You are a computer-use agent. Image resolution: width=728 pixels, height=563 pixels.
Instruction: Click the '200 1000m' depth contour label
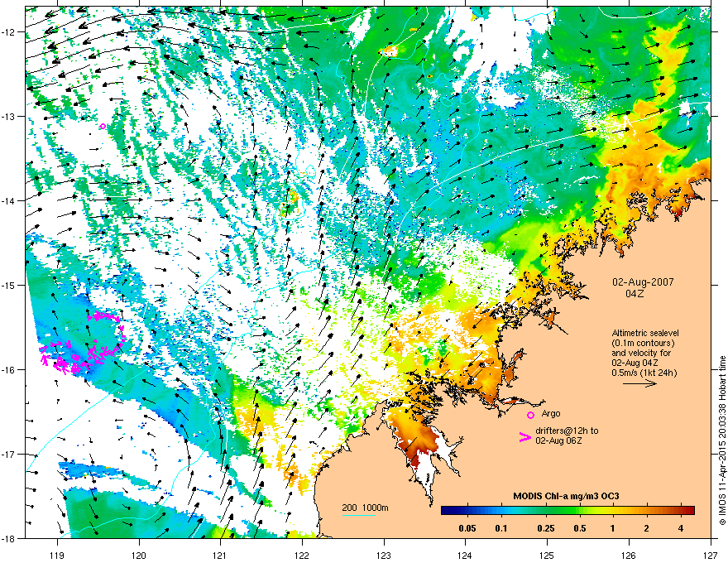365,508
